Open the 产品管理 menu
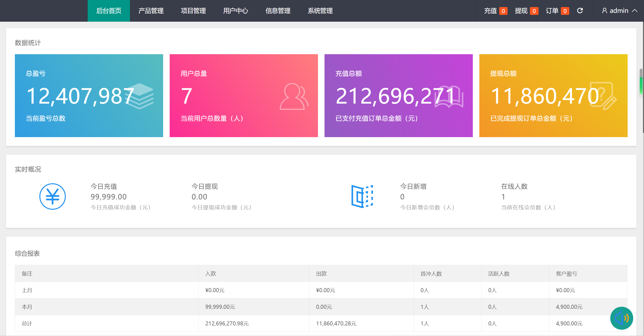Viewport: 644px width, 336px height. (x=151, y=11)
